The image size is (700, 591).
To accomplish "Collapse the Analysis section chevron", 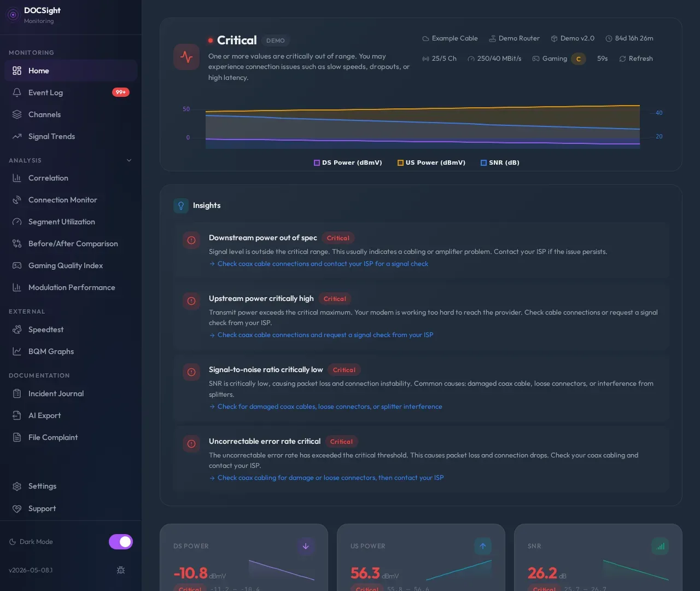I will coord(129,160).
